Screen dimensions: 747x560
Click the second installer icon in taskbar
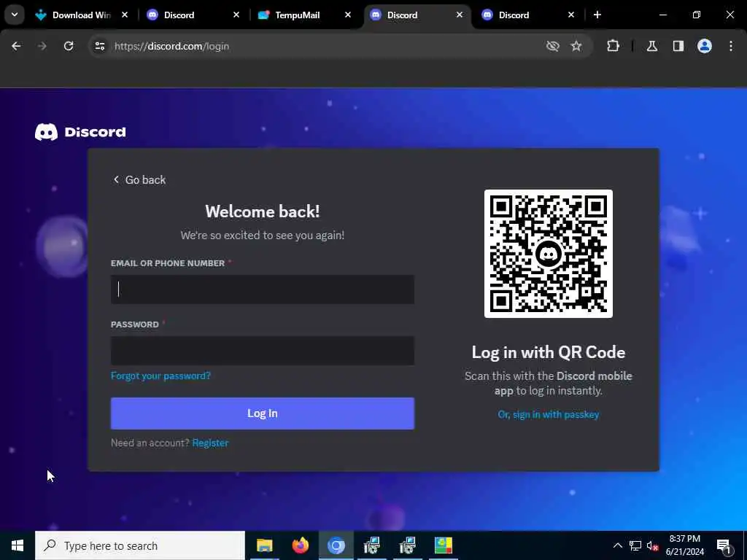click(407, 545)
